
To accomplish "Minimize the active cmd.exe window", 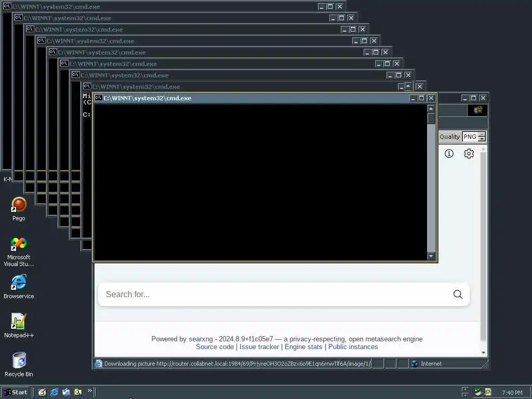I will pyautogui.click(x=413, y=98).
